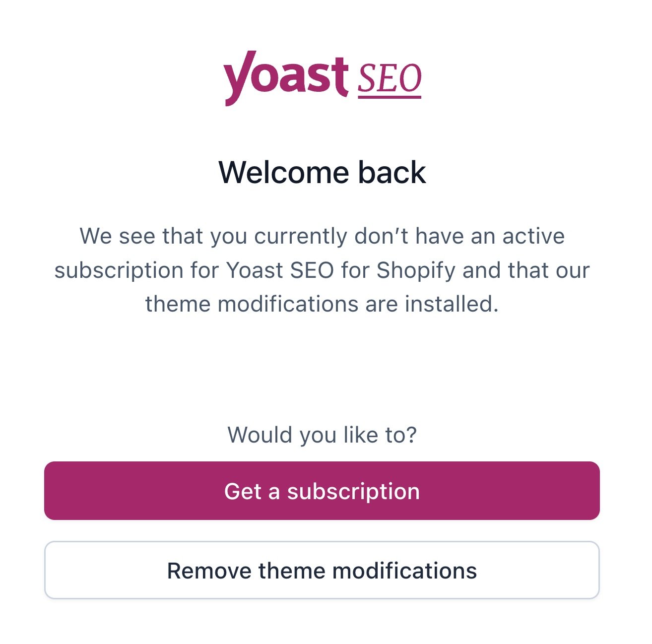This screenshot has height=644, width=652.
Task: Select the magenta subscription button
Action: click(322, 491)
